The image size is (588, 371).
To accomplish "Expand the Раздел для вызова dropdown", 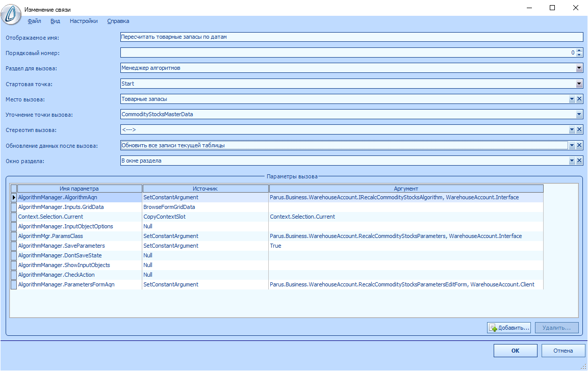I will point(579,68).
